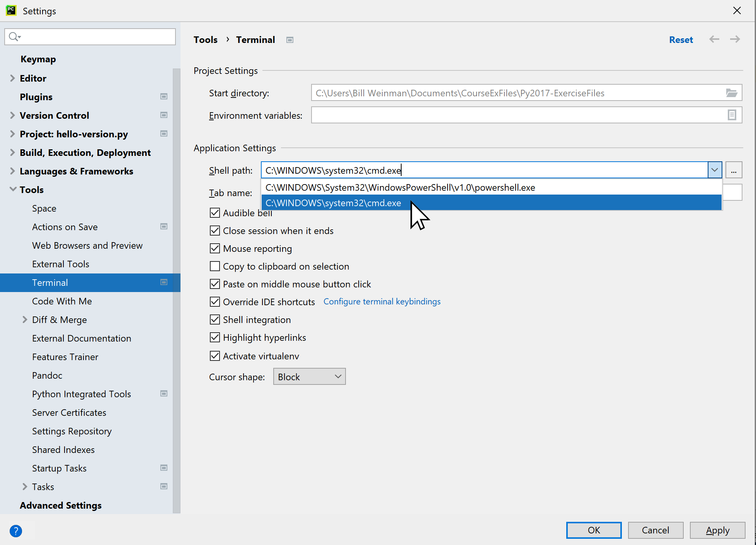Open the Space settings page
The width and height of the screenshot is (756, 545).
click(44, 208)
